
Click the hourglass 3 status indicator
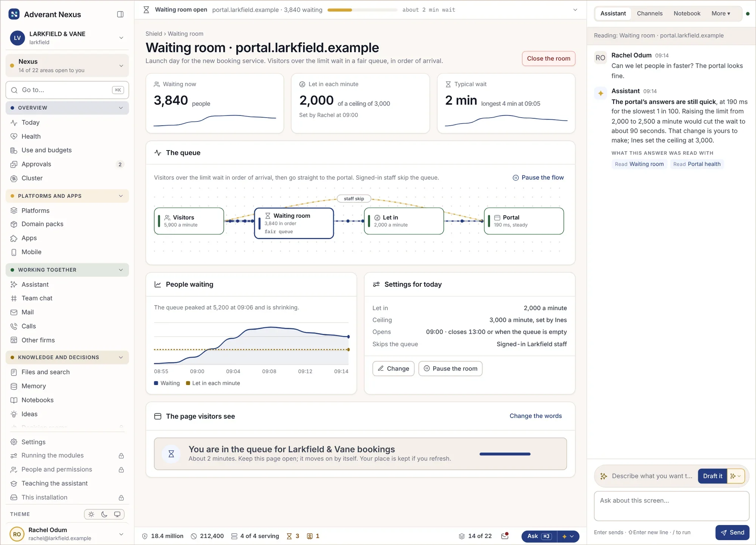[293, 536]
